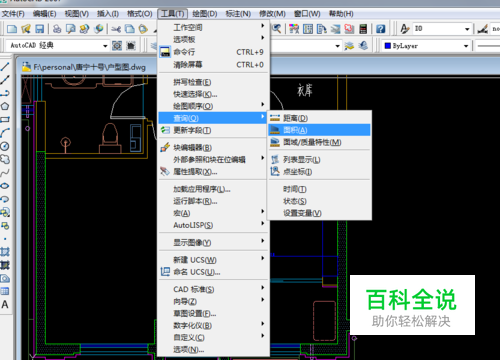Image resolution: width=500 pixels, height=360 pixels.
Task: Click the Open file toolbar icon
Action: coord(26,29)
